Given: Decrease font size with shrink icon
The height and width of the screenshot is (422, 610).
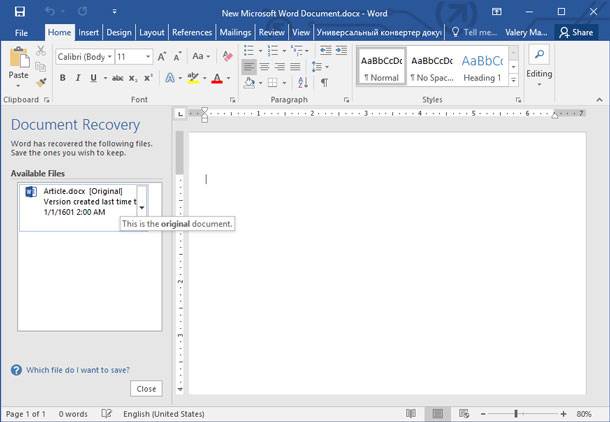Looking at the screenshot, I should point(177,57).
